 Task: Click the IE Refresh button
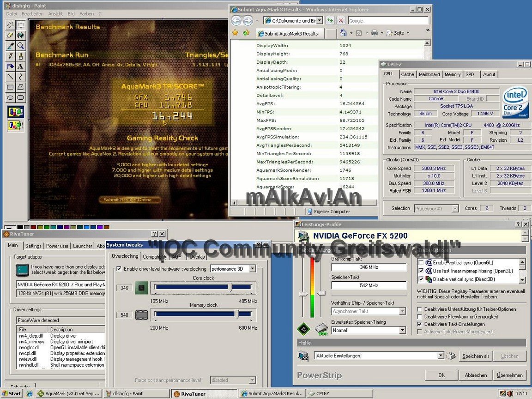330,21
